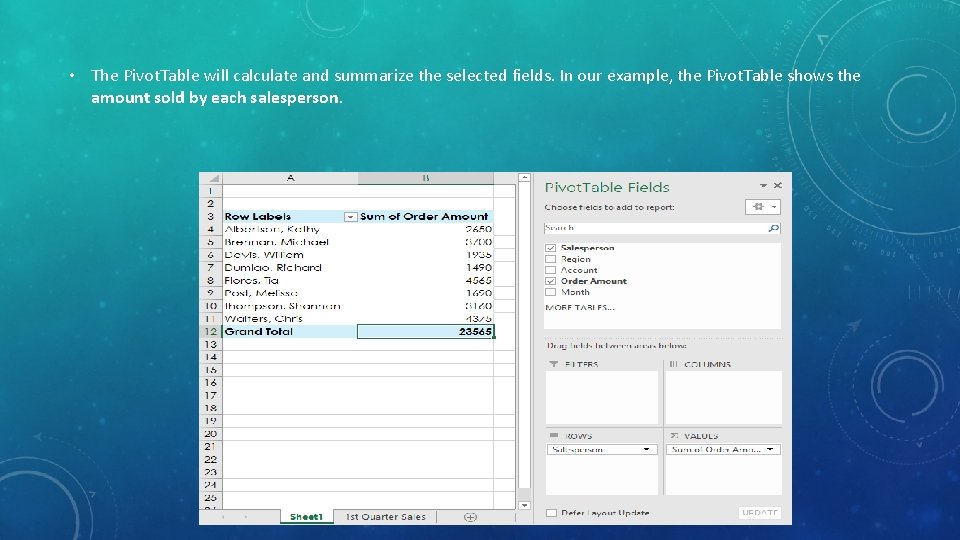This screenshot has width=960, height=540.
Task: Select the Brennan, Michael cell
Action: pyautogui.click(x=290, y=242)
